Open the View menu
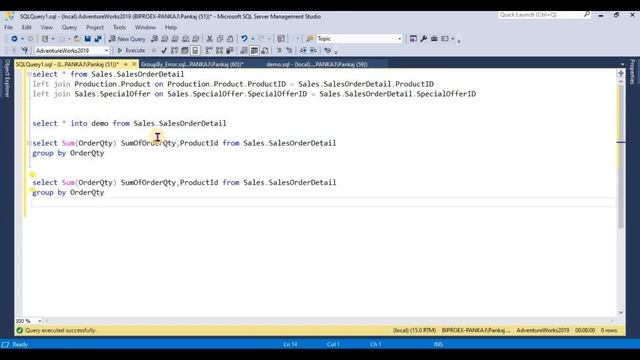Image resolution: width=640 pixels, height=360 pixels. click(47, 27)
